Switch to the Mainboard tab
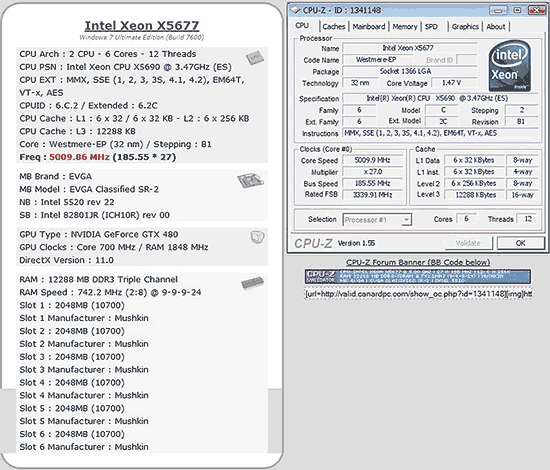Viewport: 550px width, 470px height. 369,27
